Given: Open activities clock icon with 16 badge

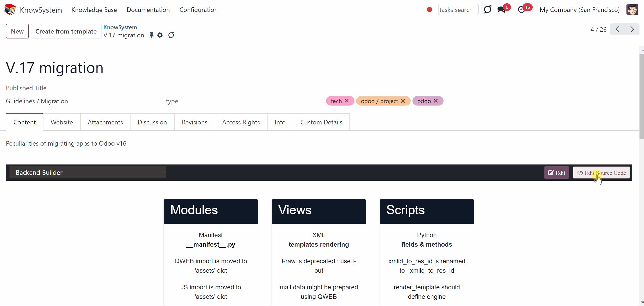Looking at the screenshot, I should click(522, 9).
